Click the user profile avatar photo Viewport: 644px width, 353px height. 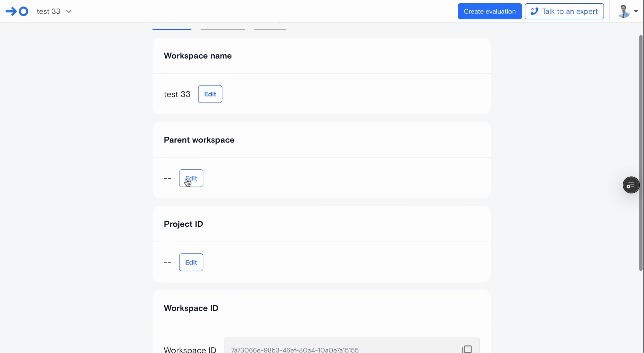(624, 11)
